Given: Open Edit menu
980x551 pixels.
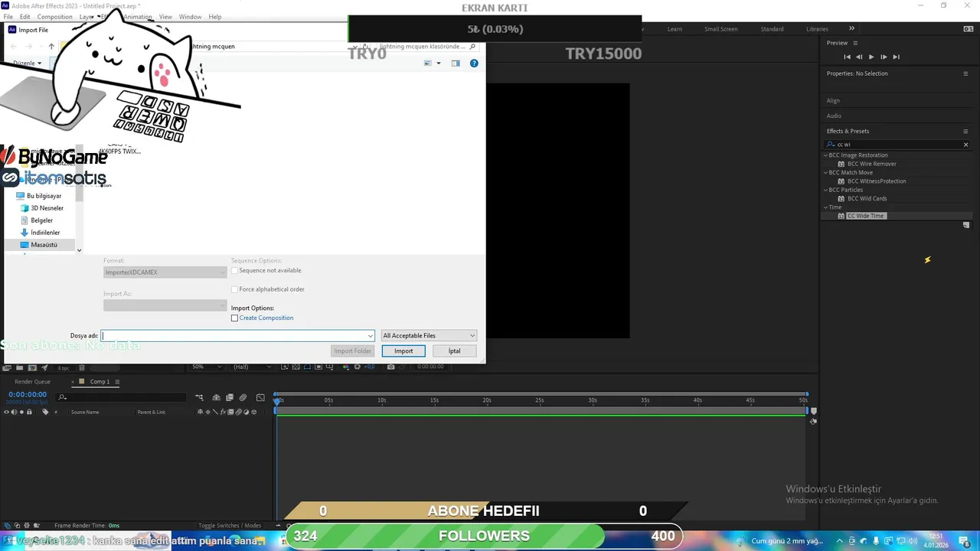Looking at the screenshot, I should (25, 17).
